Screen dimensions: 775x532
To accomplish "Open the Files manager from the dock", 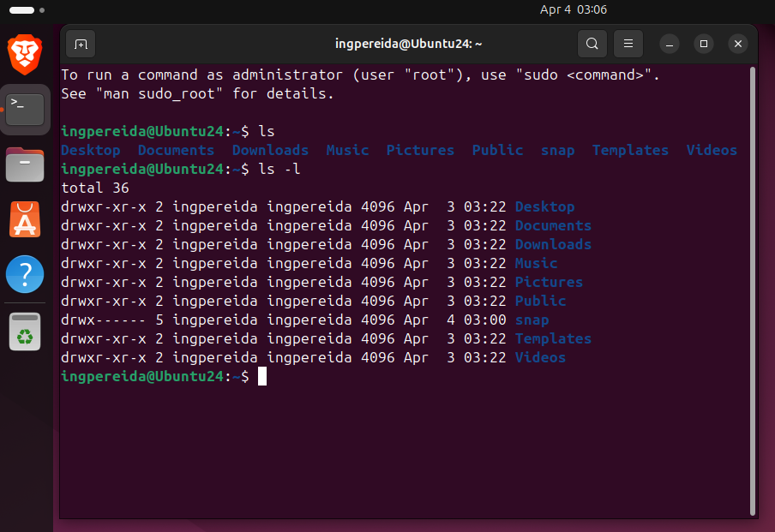I will click(x=25, y=164).
